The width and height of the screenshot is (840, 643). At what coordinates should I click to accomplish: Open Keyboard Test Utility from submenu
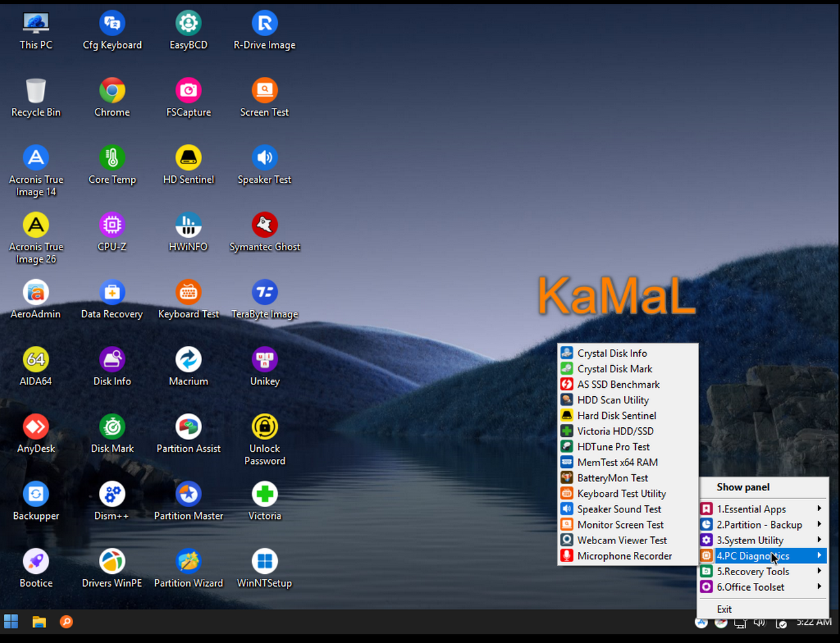coord(628,494)
